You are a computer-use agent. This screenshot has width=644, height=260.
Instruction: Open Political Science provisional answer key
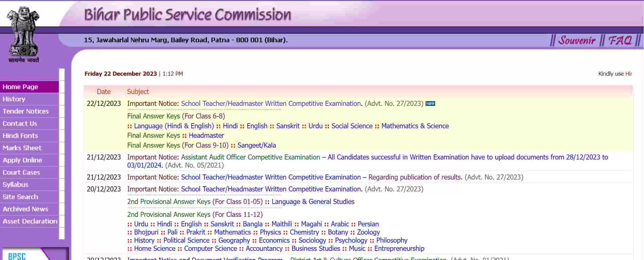[186, 240]
